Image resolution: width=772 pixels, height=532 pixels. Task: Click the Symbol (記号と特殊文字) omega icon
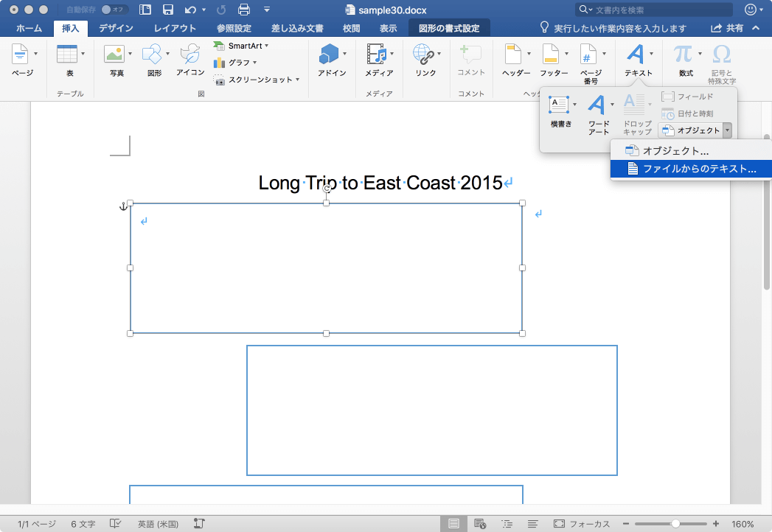722,54
